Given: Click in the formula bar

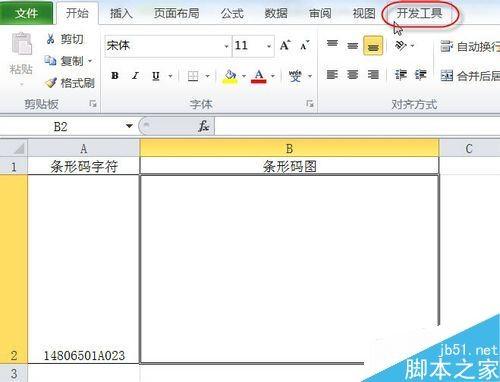Looking at the screenshot, I should coord(357,127).
